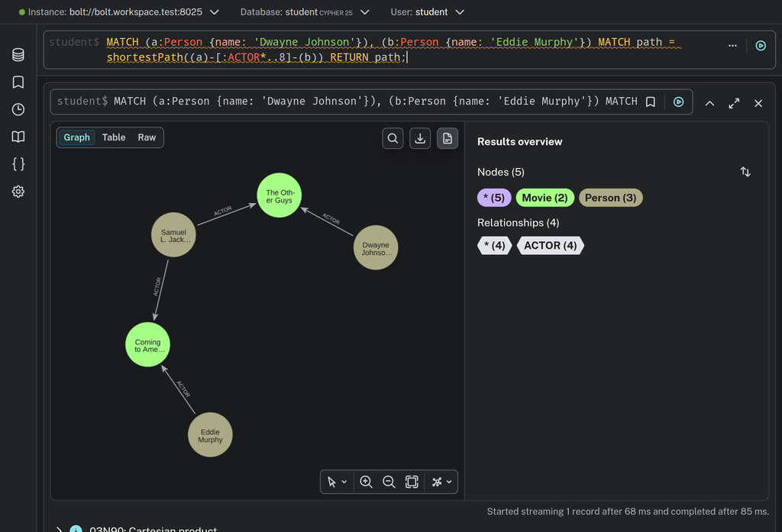Viewport: 782px width, 532px height.
Task: Sort results overview nodes list
Action: pos(745,172)
